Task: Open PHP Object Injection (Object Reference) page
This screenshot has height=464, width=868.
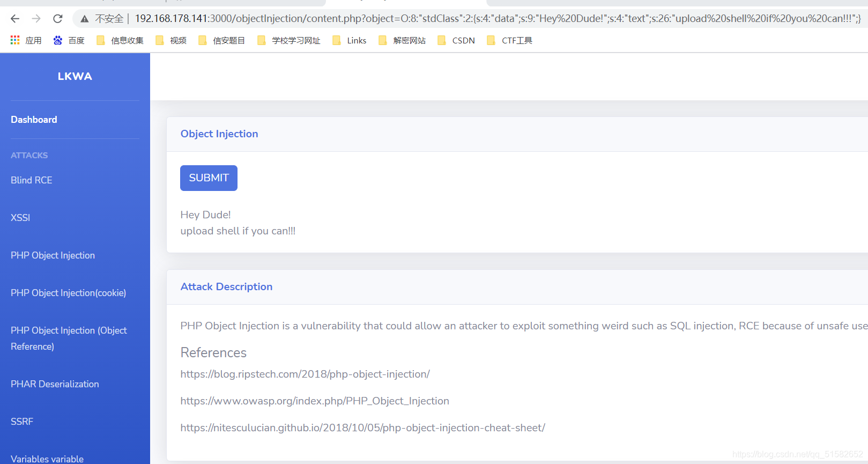Action: click(69, 338)
